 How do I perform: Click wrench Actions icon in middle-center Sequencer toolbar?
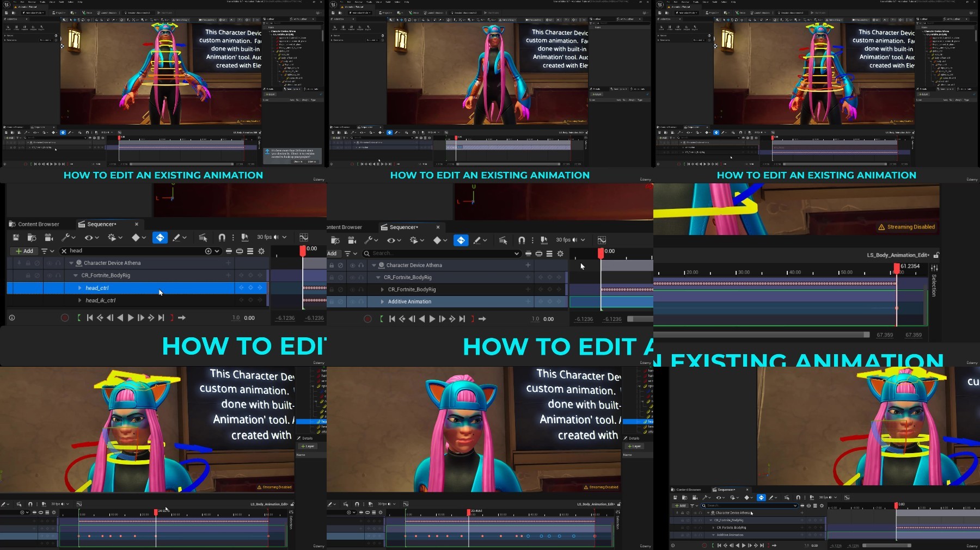(371, 240)
